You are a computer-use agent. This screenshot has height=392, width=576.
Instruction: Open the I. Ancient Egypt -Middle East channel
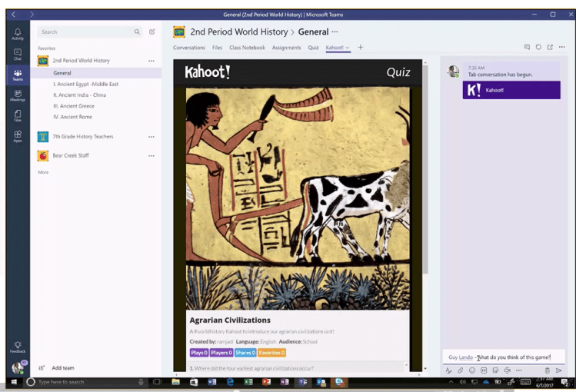[85, 84]
